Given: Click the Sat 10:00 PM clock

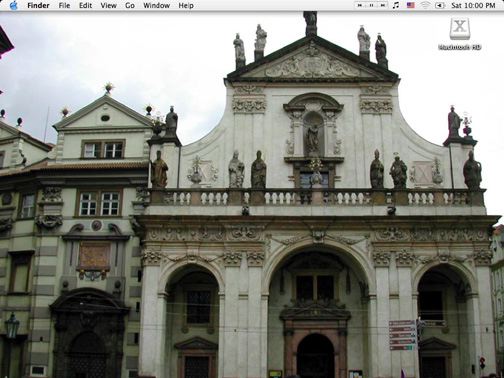Looking at the screenshot, I should click(x=473, y=5).
